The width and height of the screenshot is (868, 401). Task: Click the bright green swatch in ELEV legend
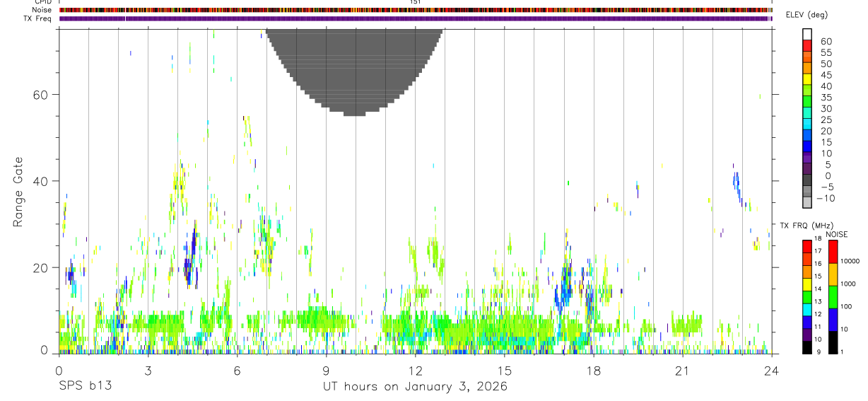[807, 101]
